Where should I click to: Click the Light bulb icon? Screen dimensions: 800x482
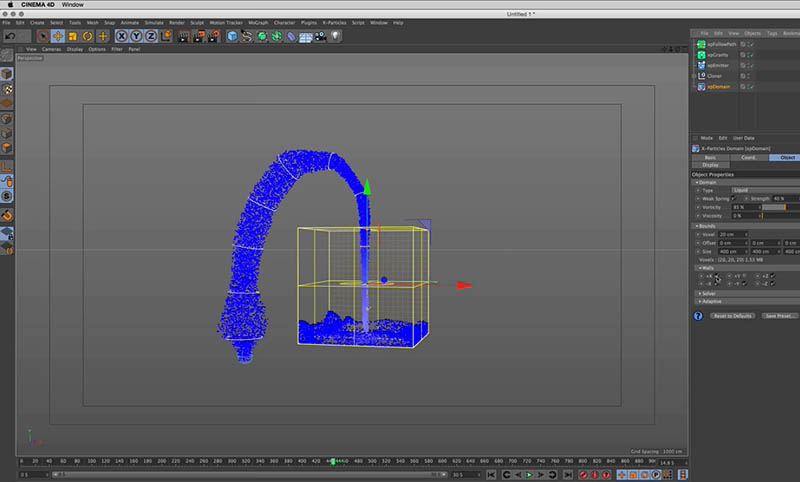click(x=336, y=36)
